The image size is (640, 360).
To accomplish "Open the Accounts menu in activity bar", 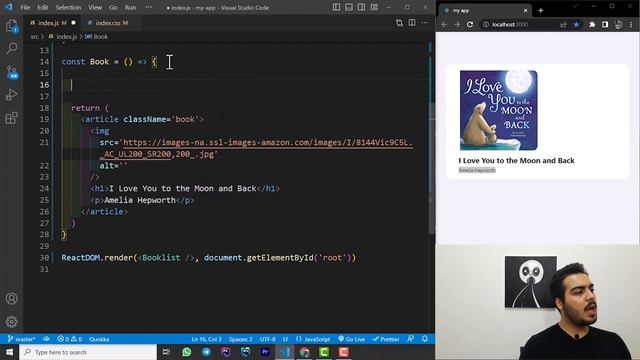I will click(11, 298).
